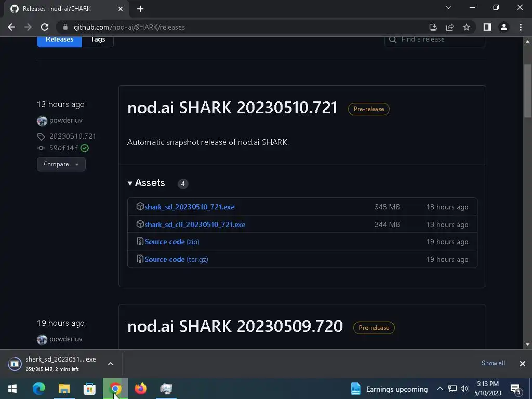This screenshot has width=532, height=399.
Task: Close the Releases nod-ai/SHARK tab
Action: [121, 9]
